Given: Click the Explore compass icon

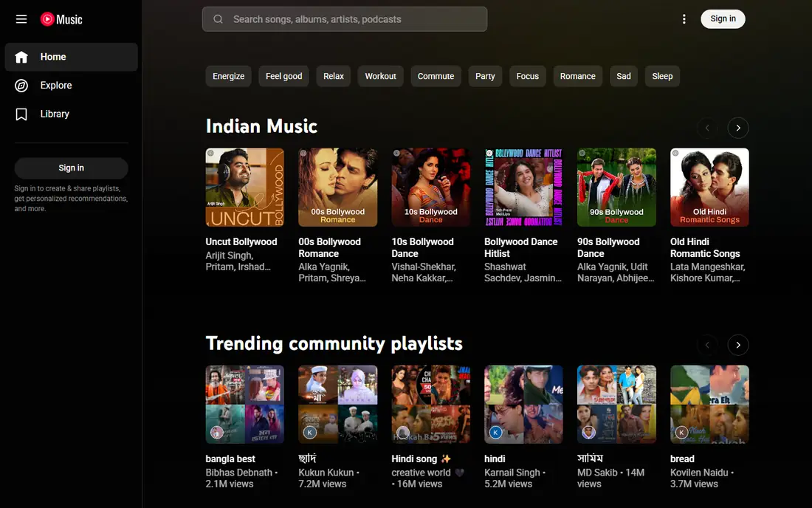Looking at the screenshot, I should (x=21, y=86).
